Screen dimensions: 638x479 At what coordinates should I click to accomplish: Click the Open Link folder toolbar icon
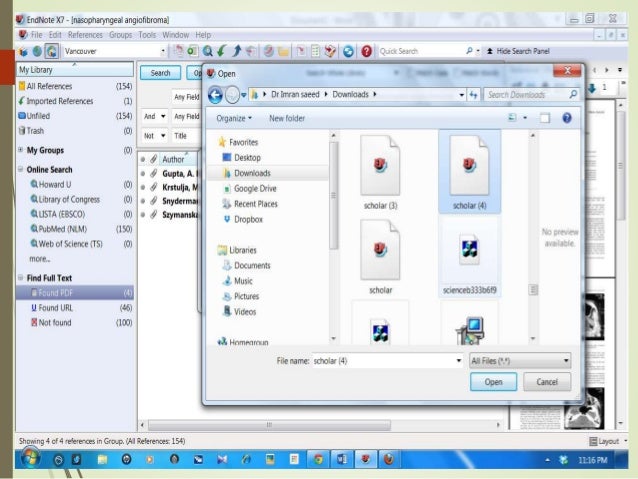(284, 51)
